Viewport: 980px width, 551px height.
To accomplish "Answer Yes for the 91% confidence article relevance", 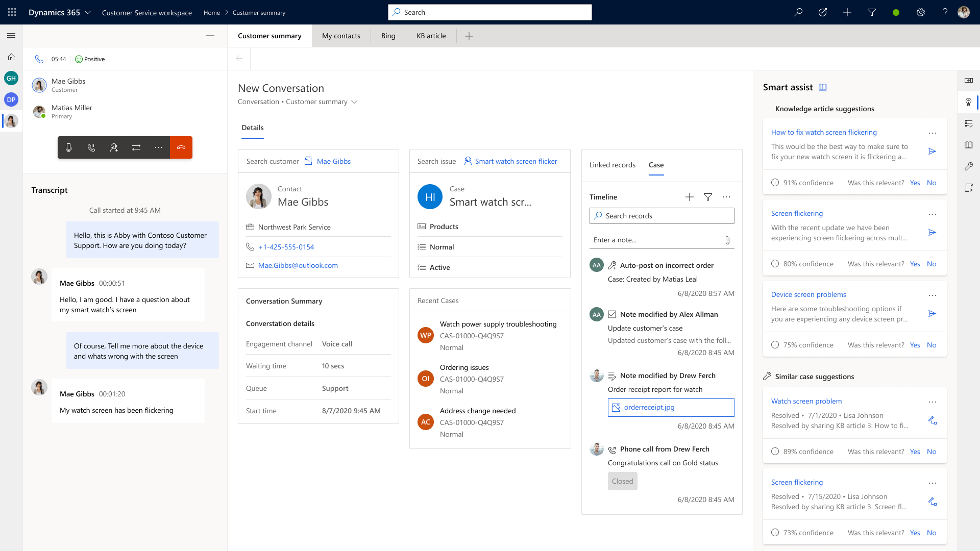I will pyautogui.click(x=915, y=183).
